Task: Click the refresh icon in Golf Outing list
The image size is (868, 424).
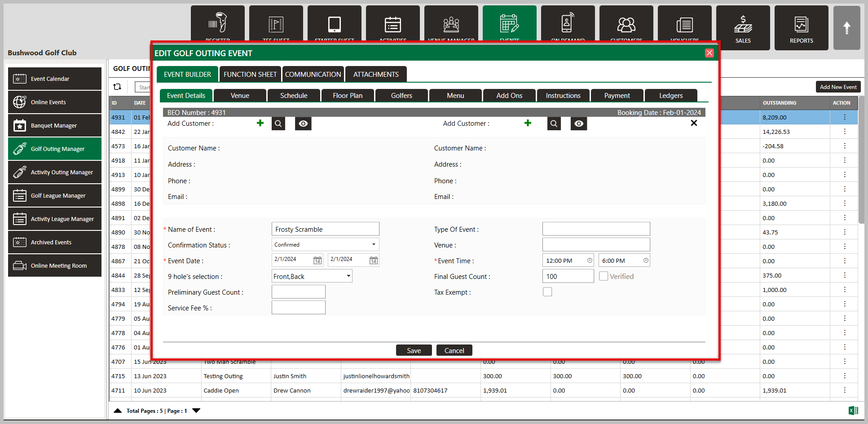Action: pos(118,87)
